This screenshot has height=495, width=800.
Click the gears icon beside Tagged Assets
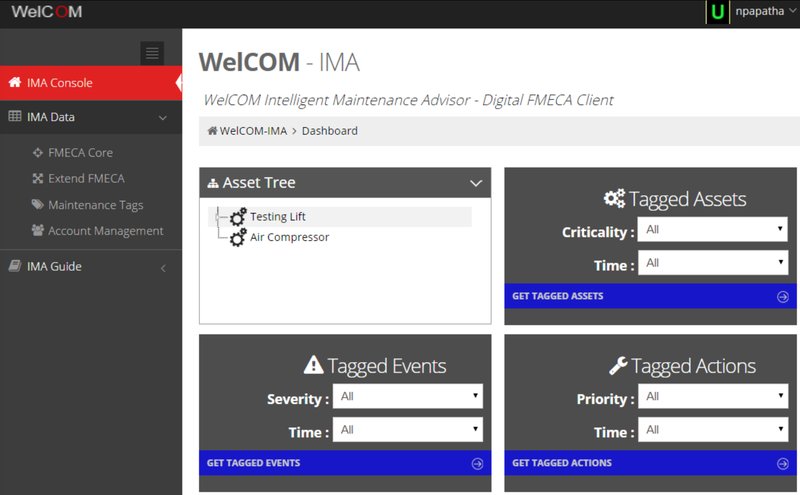614,199
